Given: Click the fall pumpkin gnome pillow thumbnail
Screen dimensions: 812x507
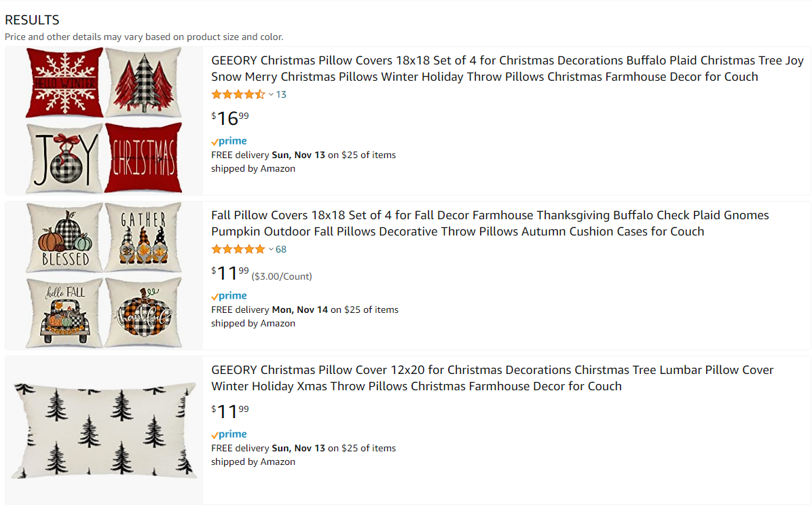Looking at the screenshot, I should [x=104, y=275].
